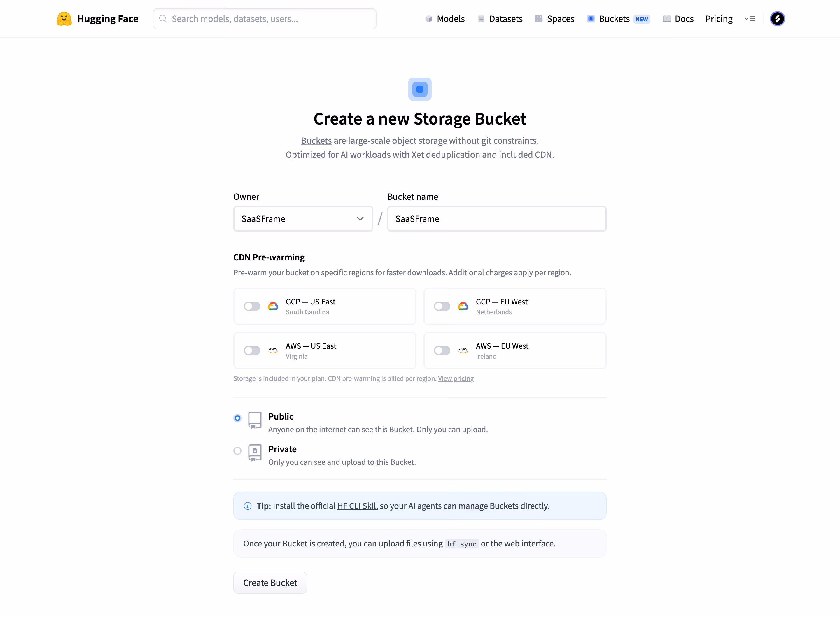Open the Datasets menu item

[500, 19]
